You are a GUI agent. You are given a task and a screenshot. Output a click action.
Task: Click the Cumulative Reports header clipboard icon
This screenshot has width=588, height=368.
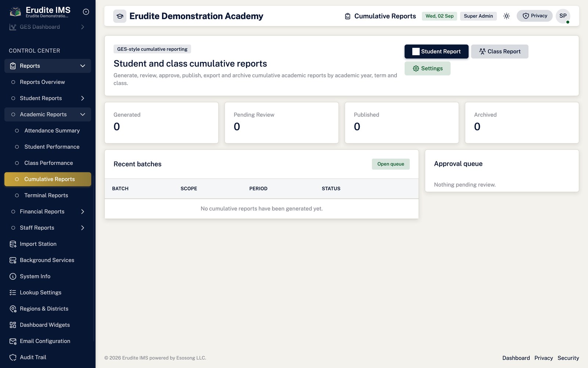[348, 16]
